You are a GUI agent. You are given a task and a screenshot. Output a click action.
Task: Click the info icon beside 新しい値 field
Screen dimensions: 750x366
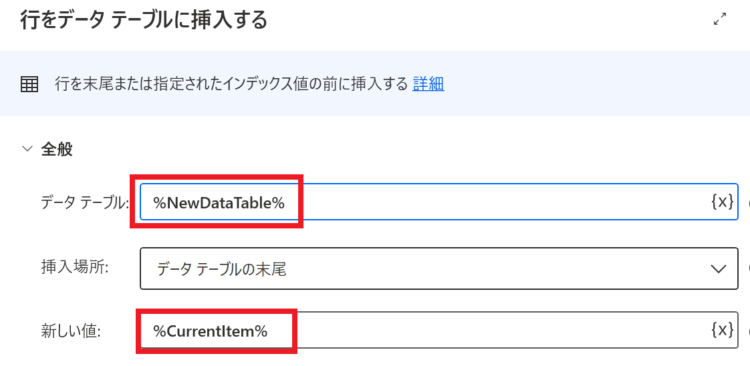pyautogui.click(x=748, y=331)
